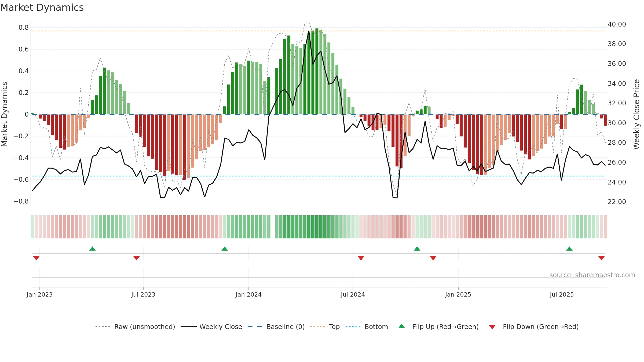Click the 0.8 left axis label

point(24,28)
